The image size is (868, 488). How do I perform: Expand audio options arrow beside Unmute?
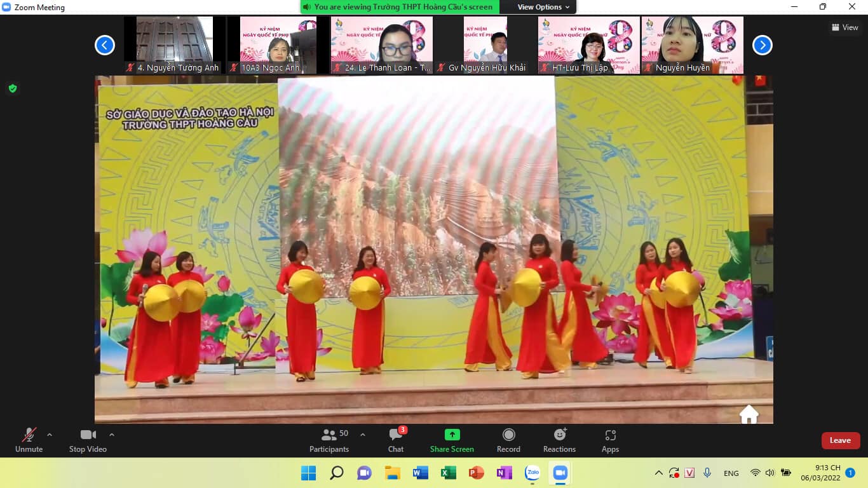coord(50,435)
